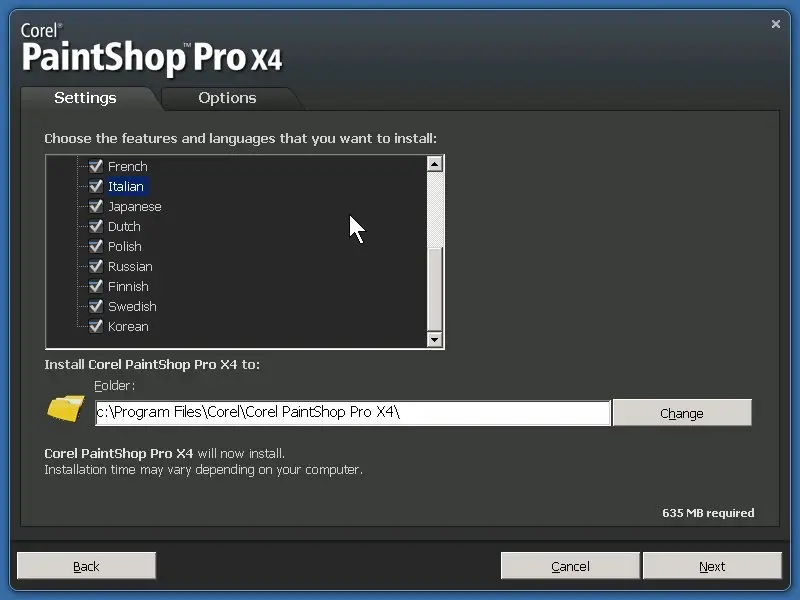Click the yellow folder icon

(x=66, y=408)
